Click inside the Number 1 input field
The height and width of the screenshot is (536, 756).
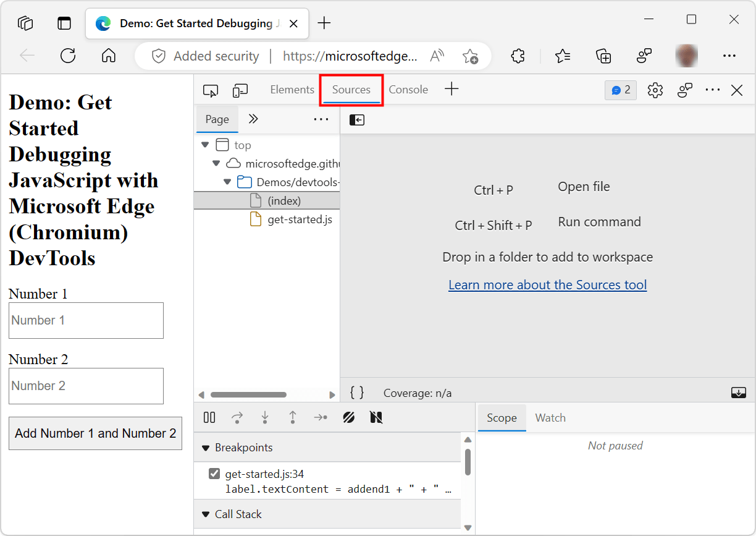(x=86, y=320)
